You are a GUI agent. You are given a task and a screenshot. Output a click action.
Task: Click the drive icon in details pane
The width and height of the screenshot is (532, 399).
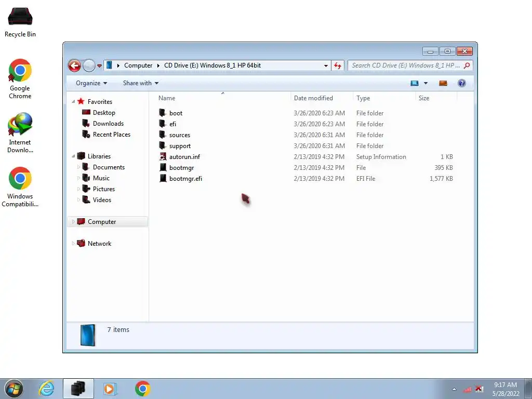coord(87,335)
